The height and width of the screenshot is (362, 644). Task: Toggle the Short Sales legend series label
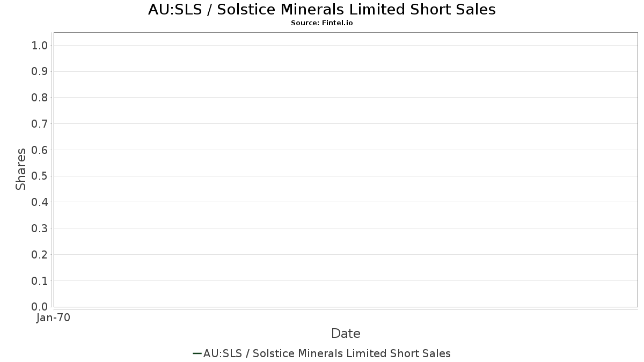click(327, 353)
